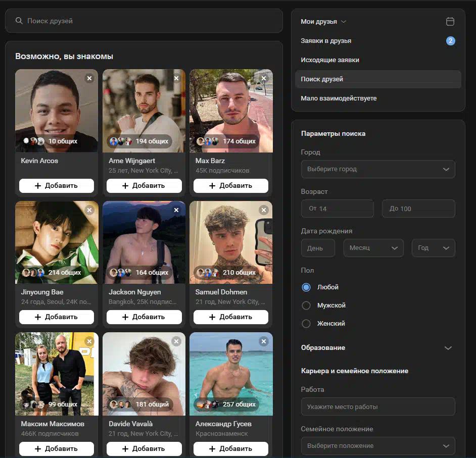
Task: Open 214 общих mutual friends badge
Action: [52, 272]
